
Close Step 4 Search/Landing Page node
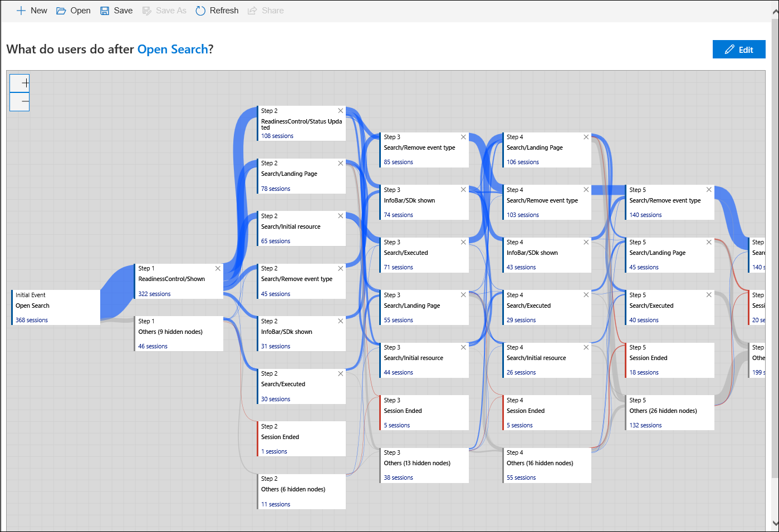click(586, 137)
